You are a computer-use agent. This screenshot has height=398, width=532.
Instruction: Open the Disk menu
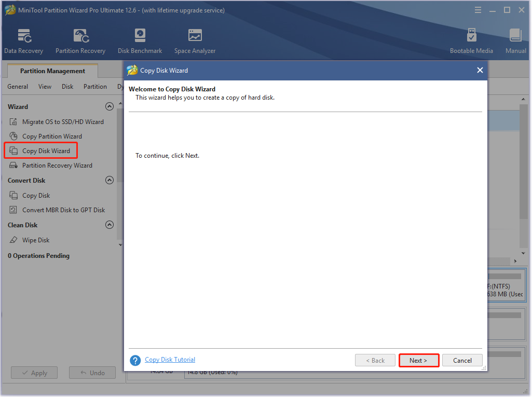tap(67, 87)
